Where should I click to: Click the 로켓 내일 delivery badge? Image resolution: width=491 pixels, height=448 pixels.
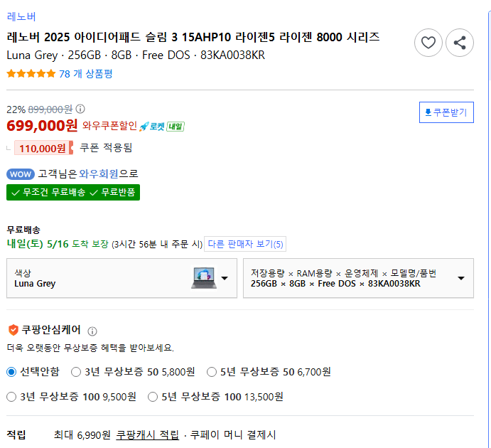tap(161, 127)
